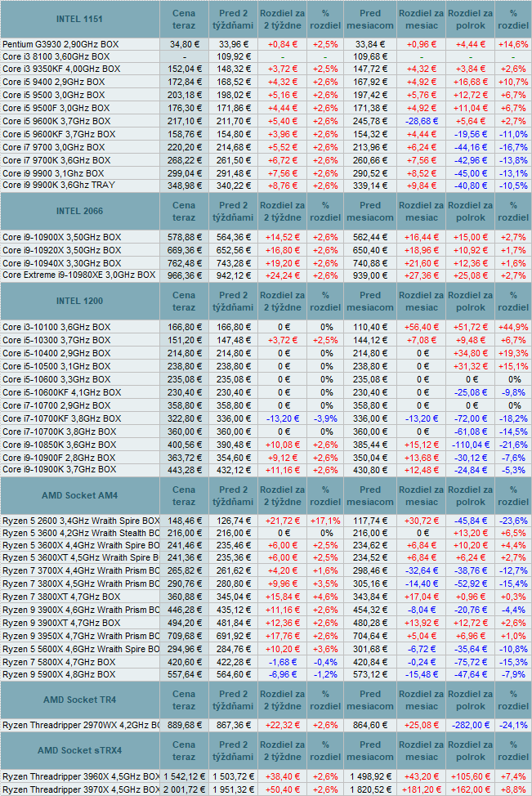Image resolution: width=532 pixels, height=796 pixels.
Task: Click Core i9-10920X current price 669,36 €
Action: (x=185, y=250)
